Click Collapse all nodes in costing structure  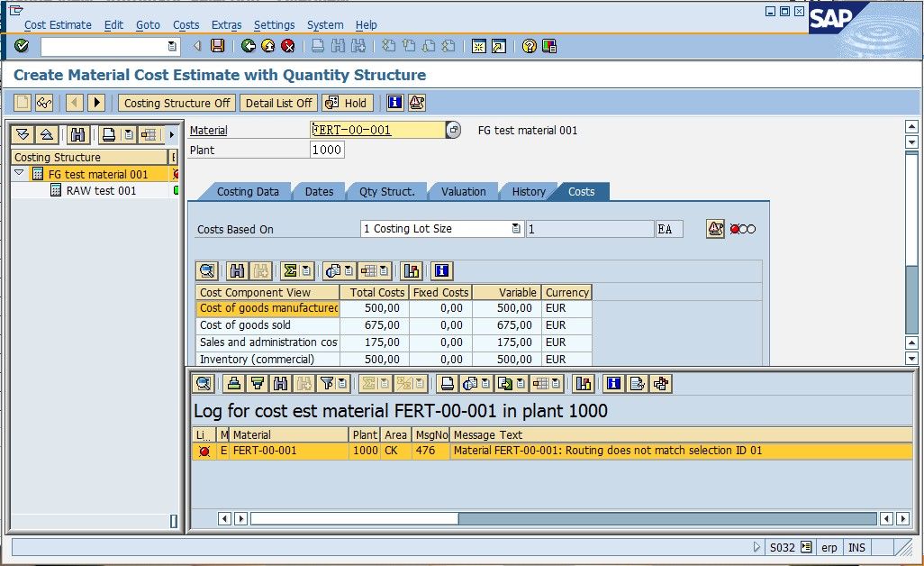coord(47,135)
